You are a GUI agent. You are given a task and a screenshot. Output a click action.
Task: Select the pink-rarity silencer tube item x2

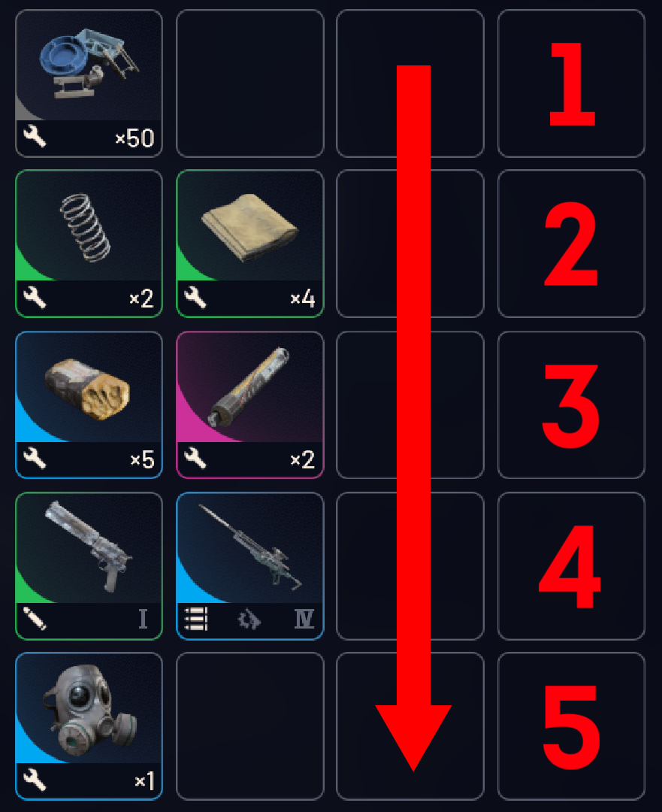(250, 404)
